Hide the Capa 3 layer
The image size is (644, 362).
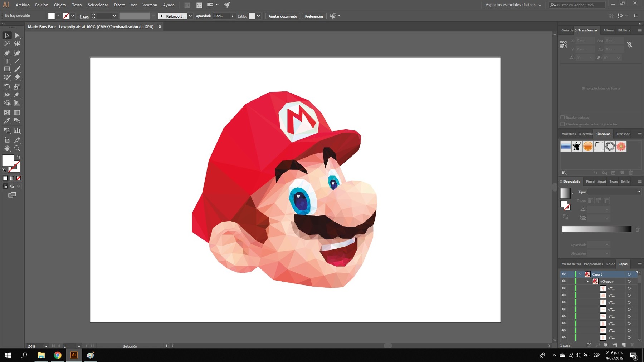563,274
